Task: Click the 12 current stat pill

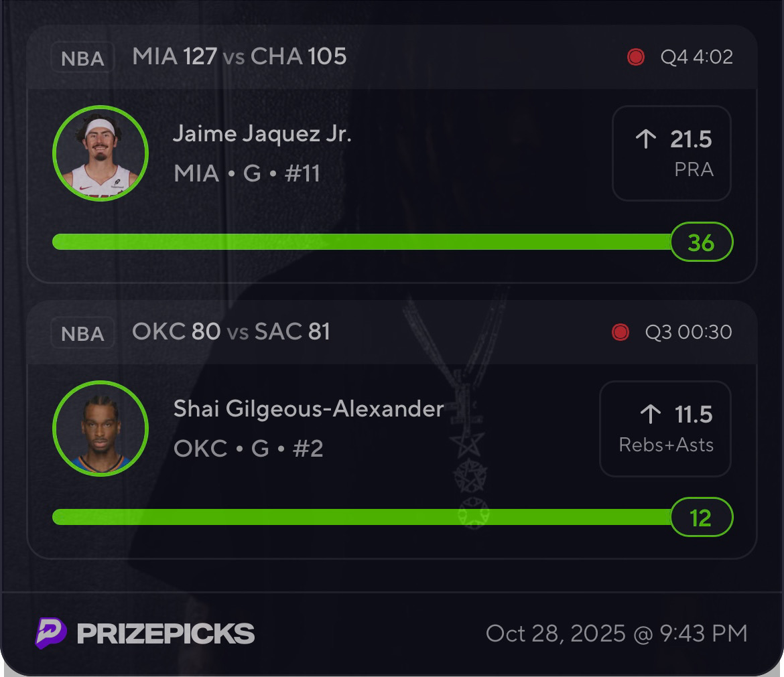Action: point(701,518)
